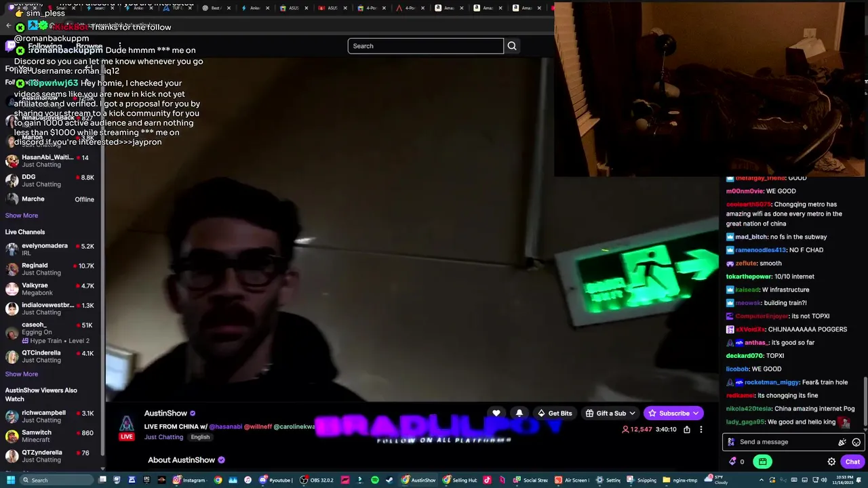The width and height of the screenshot is (868, 488).
Task: Open Spotify from the taskbar
Action: 374,480
